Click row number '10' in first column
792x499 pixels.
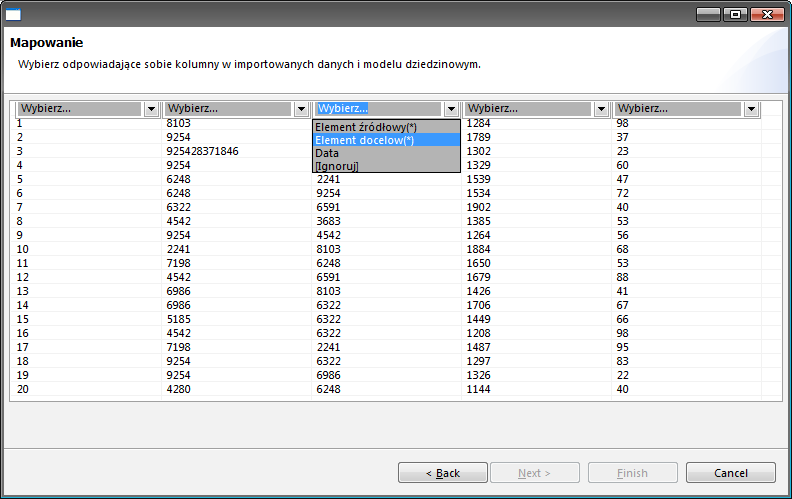tap(22, 250)
